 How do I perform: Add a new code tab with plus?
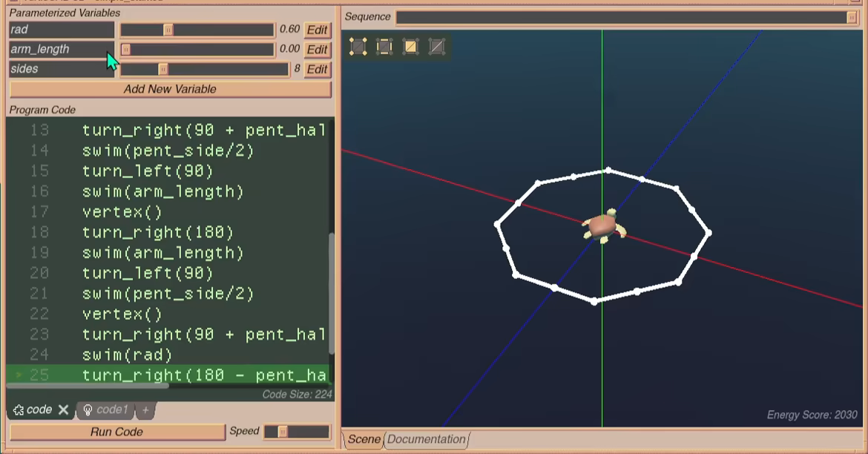point(145,409)
